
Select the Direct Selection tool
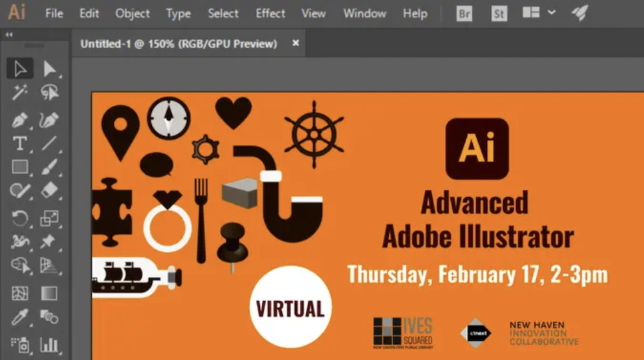tap(49, 69)
